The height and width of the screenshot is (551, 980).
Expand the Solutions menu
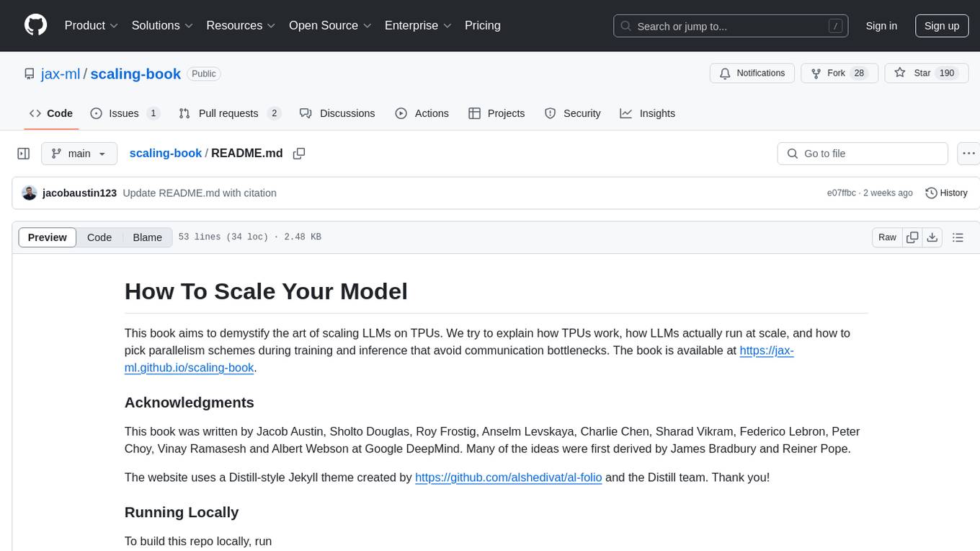click(162, 25)
